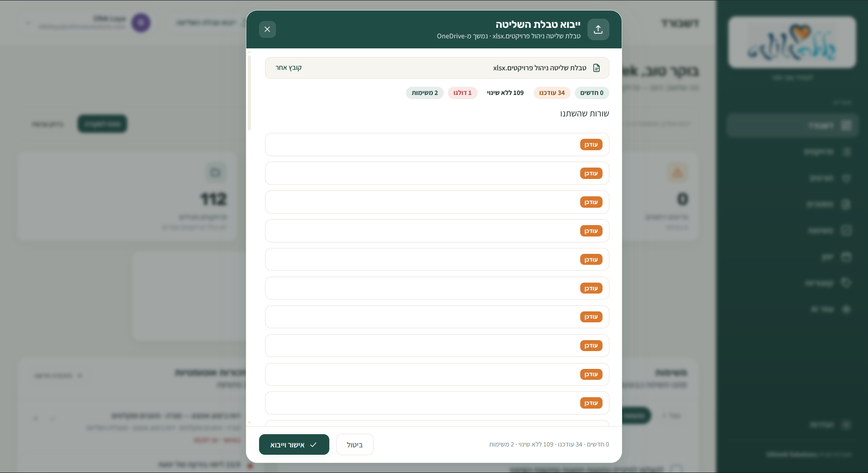
Task: Open the first עודכן changed row
Action: [437, 145]
